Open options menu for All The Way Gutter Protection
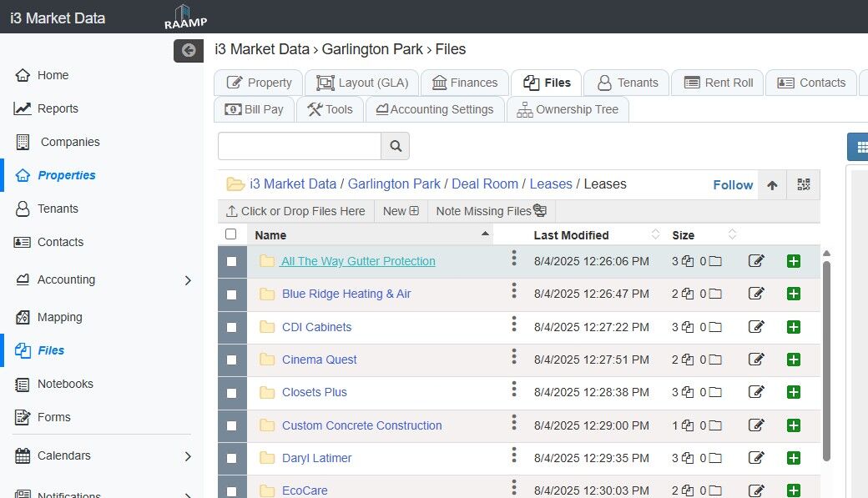This screenshot has height=498, width=868. [x=514, y=257]
